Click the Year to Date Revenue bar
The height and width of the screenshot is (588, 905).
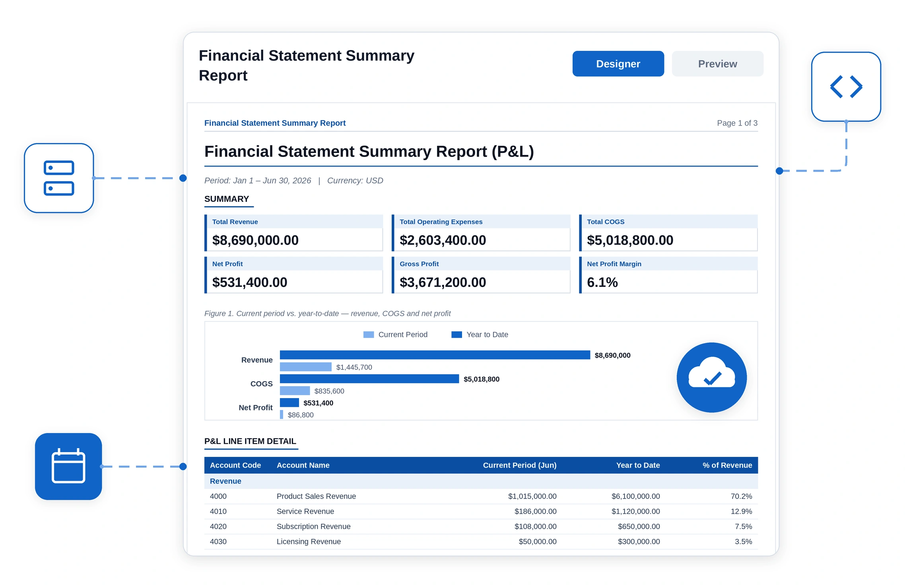[435, 355]
